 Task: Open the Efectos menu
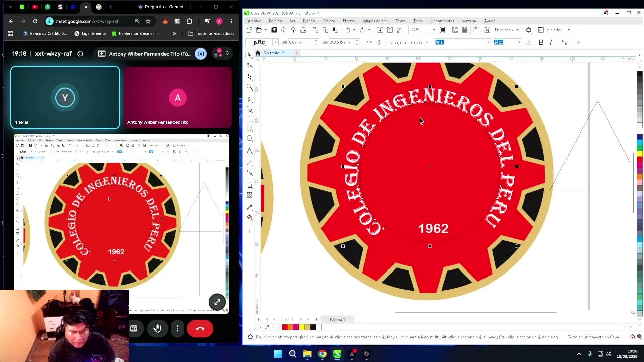[x=349, y=21]
